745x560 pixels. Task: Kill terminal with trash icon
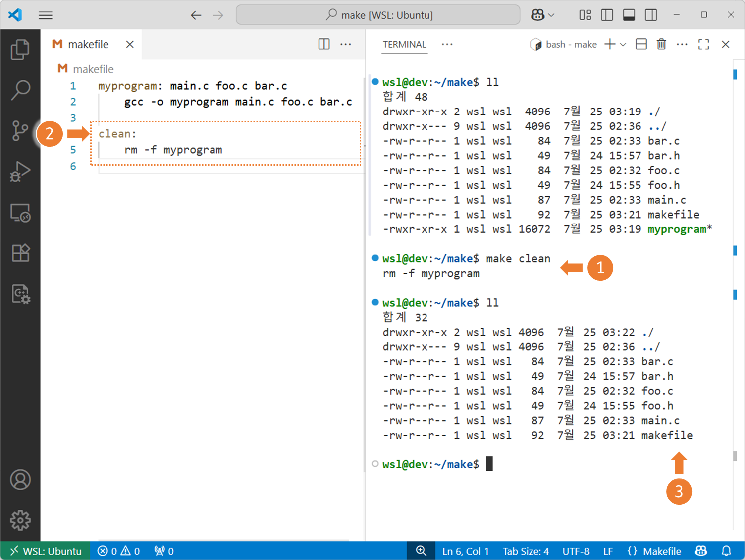(661, 44)
